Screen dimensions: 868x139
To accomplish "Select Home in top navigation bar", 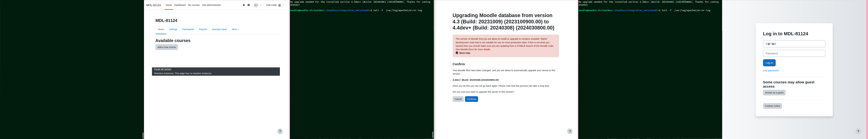I will pyautogui.click(x=169, y=5).
